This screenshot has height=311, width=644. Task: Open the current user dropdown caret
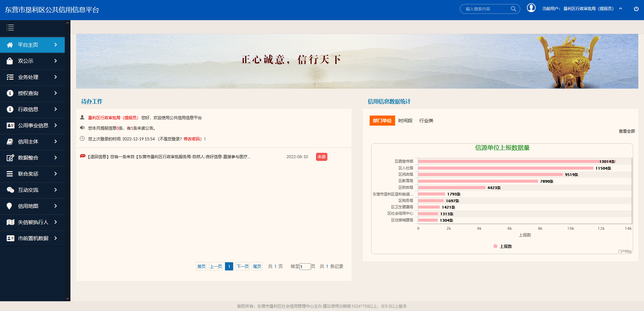pyautogui.click(x=621, y=9)
